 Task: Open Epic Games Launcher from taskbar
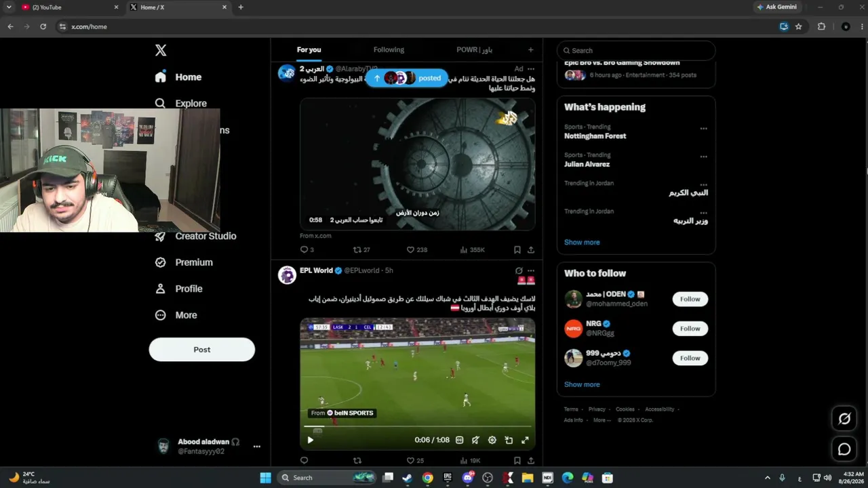click(448, 478)
